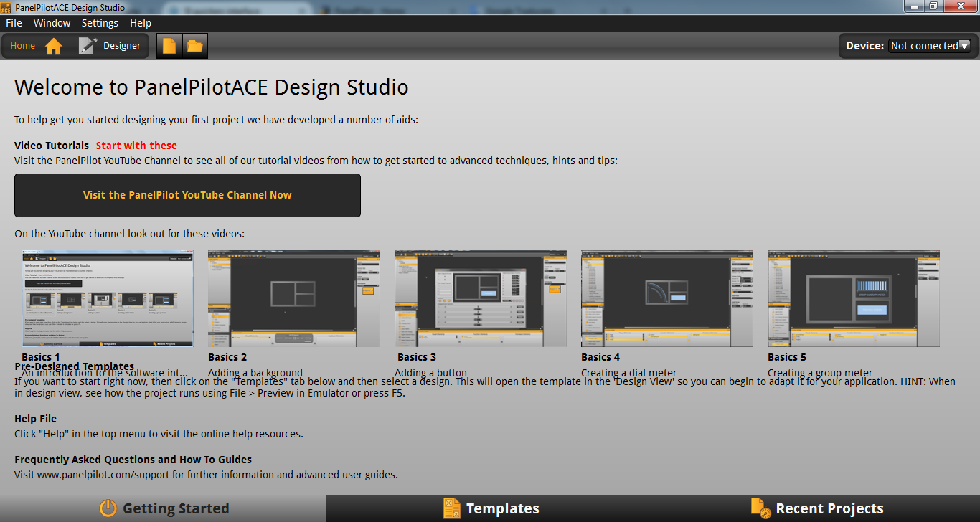Open the Window menu

point(52,23)
